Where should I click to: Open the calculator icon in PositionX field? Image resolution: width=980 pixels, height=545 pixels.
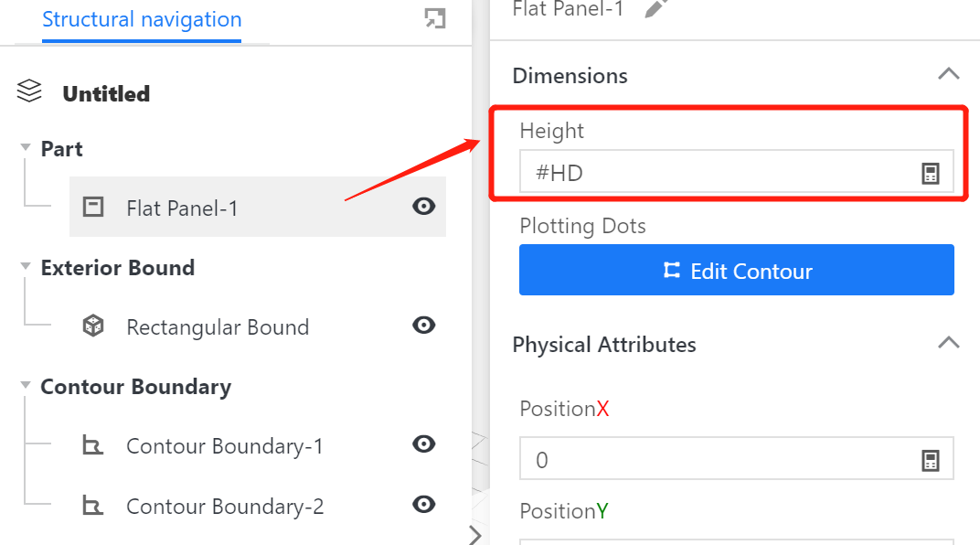click(x=930, y=460)
